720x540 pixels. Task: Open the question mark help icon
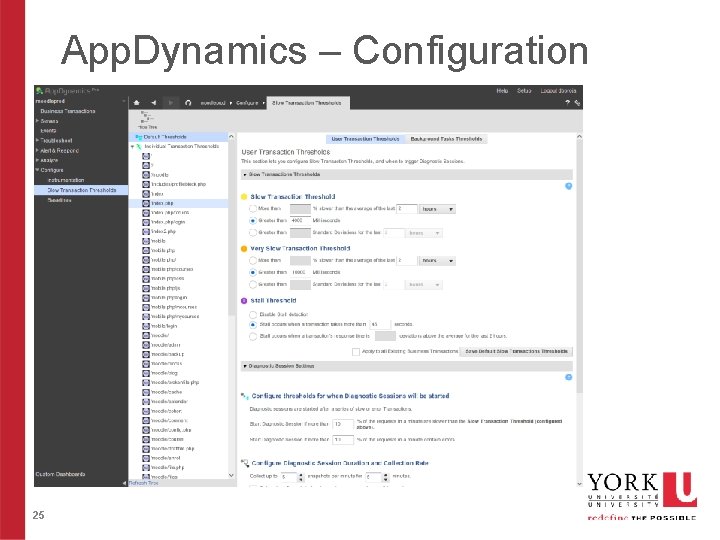pyautogui.click(x=567, y=103)
